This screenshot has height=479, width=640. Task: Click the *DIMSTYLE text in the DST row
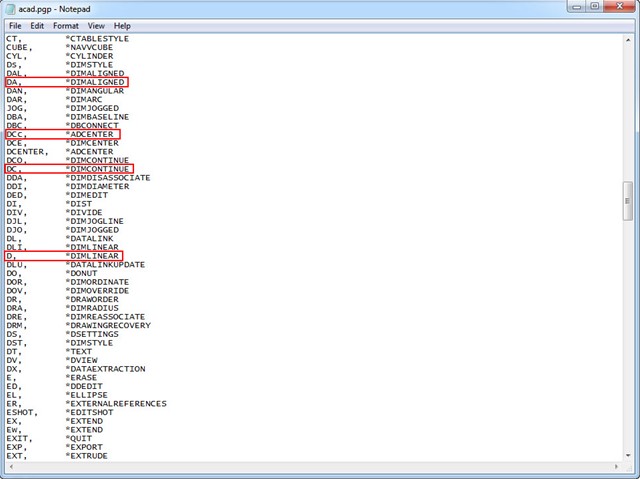(x=89, y=343)
